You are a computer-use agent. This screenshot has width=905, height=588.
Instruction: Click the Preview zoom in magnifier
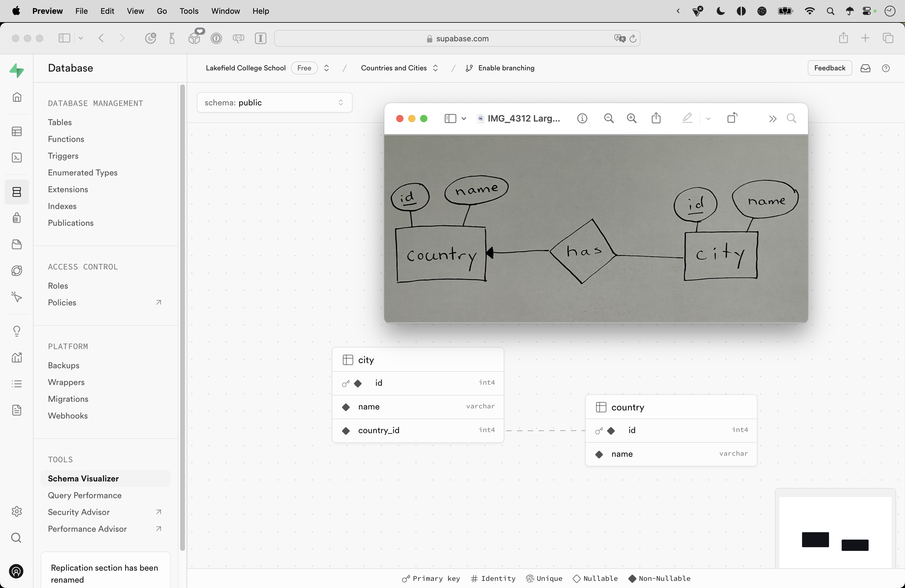[x=631, y=118]
